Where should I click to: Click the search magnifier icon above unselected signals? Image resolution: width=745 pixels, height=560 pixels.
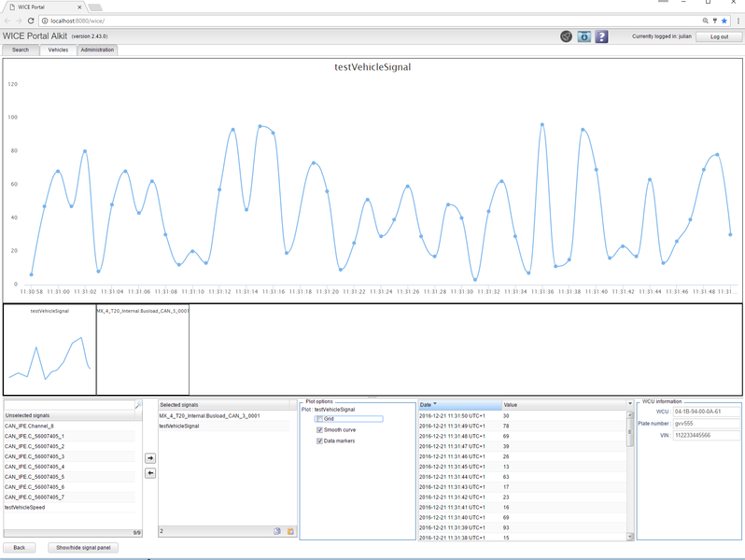click(x=138, y=406)
